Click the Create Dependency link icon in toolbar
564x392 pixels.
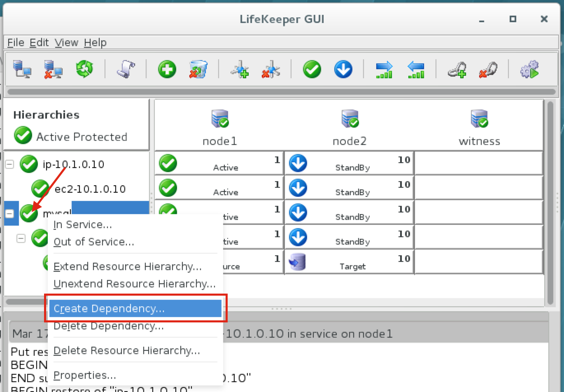[x=457, y=69]
